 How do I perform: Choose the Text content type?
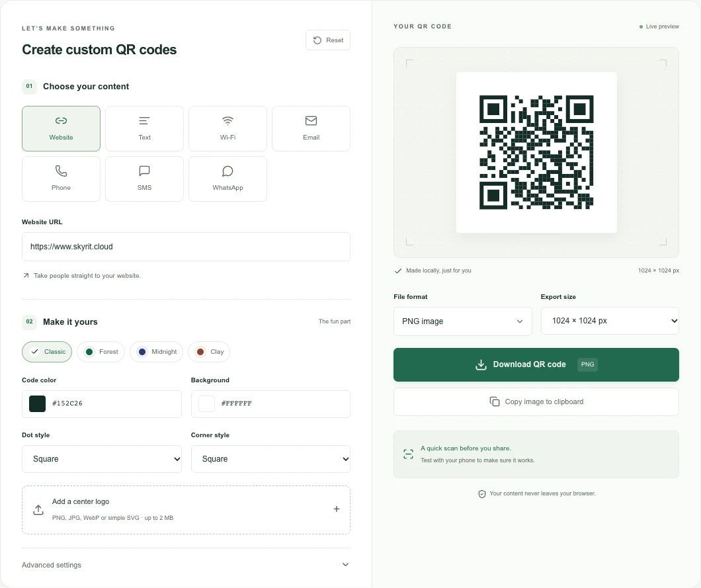tap(144, 129)
